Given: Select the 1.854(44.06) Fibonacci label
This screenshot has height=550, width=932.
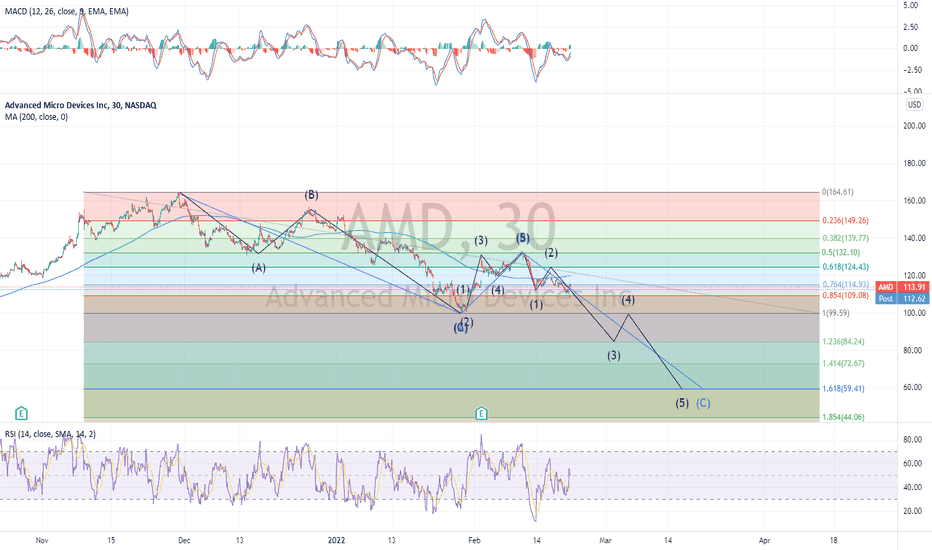Looking at the screenshot, I should coord(843,417).
